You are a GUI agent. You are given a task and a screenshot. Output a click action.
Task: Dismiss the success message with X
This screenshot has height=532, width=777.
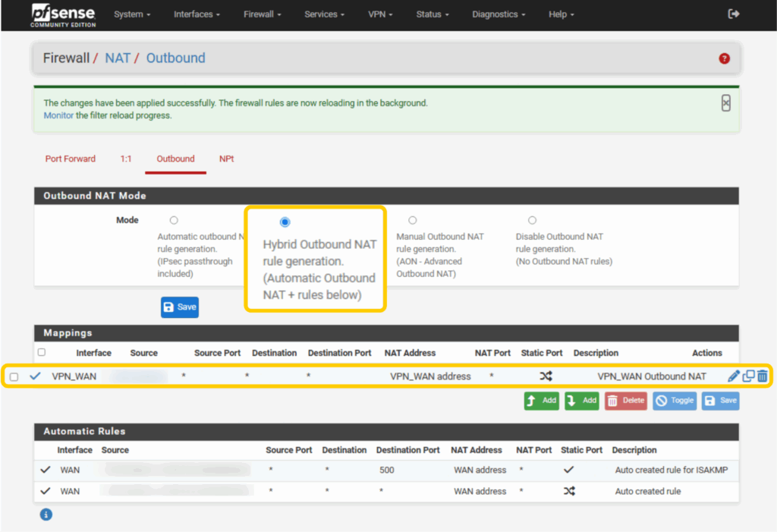pyautogui.click(x=725, y=103)
